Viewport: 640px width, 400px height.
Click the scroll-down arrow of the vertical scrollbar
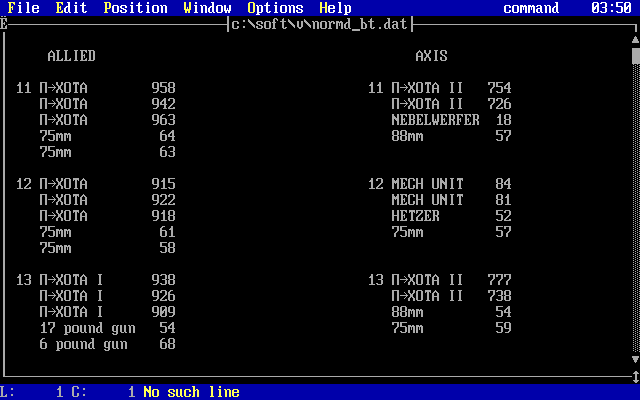[x=636, y=360]
